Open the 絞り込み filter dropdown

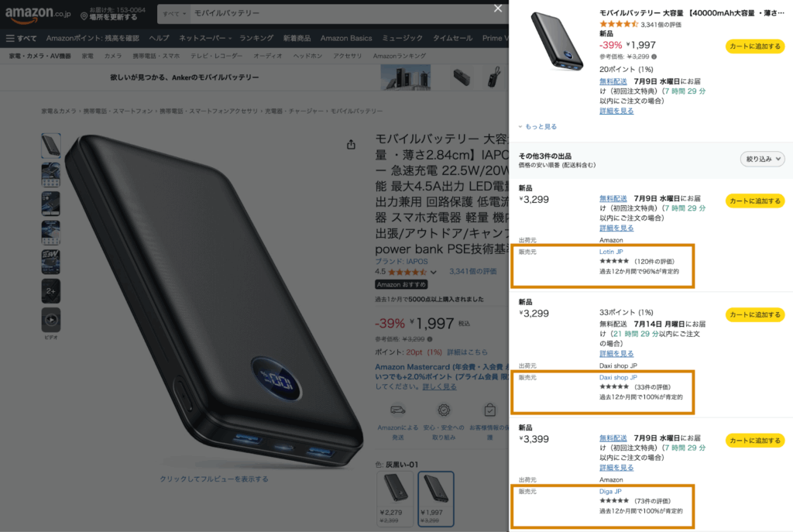762,159
